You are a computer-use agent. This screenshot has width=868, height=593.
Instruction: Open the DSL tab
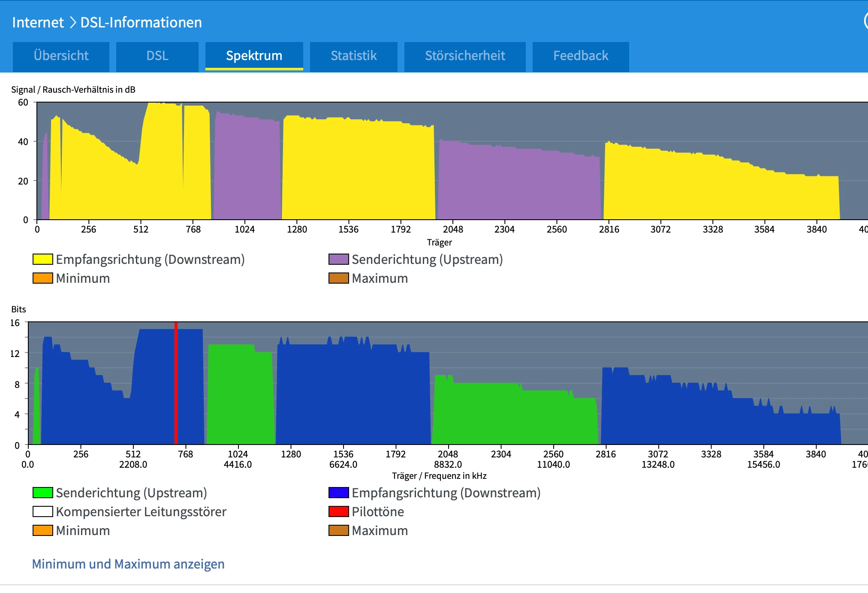coord(157,56)
